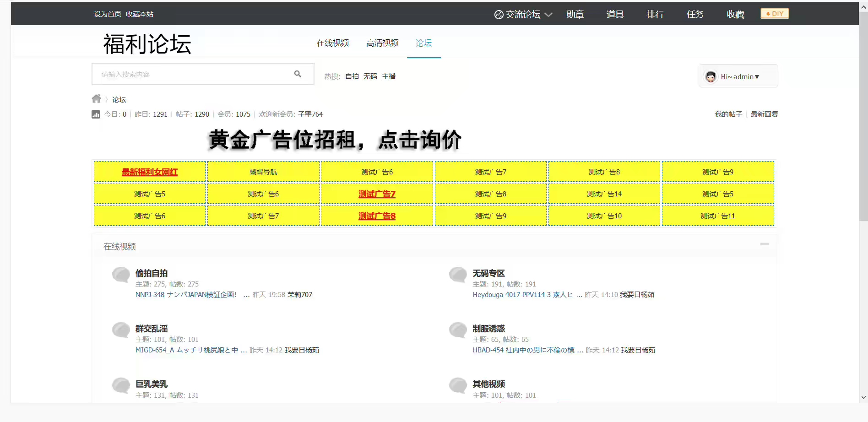Open 勋章 in the top menu
Viewport: 868px width, 422px height.
pos(575,15)
